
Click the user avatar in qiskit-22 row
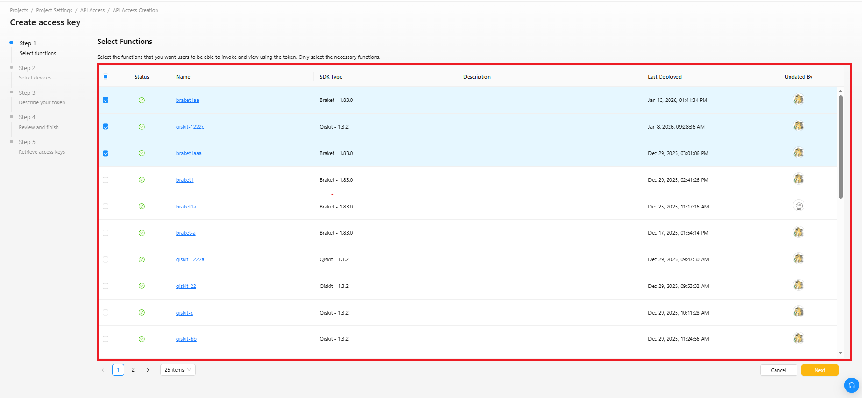(798, 286)
